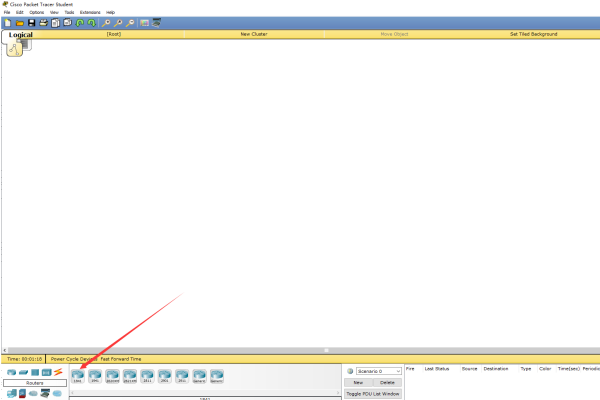Open the Options menu
This screenshot has height=400, width=600.
pos(37,12)
